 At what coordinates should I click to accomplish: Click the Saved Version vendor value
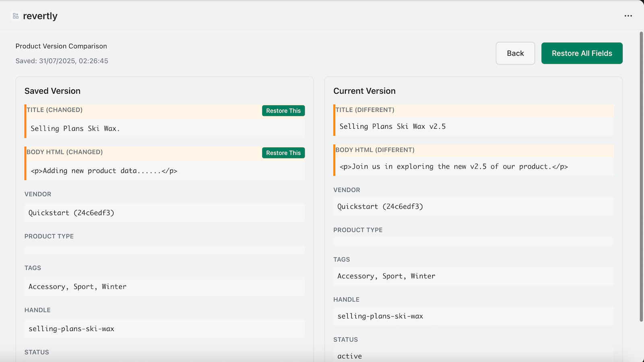click(71, 213)
